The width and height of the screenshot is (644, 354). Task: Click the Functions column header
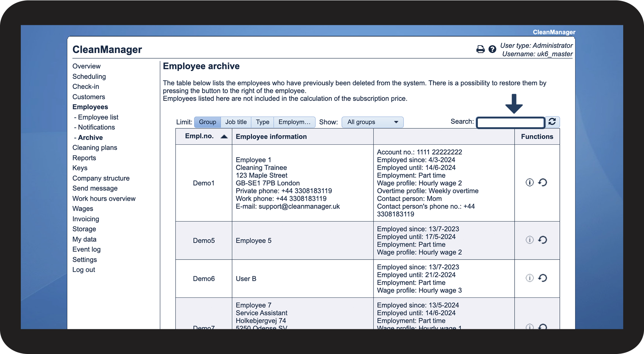pyautogui.click(x=537, y=137)
